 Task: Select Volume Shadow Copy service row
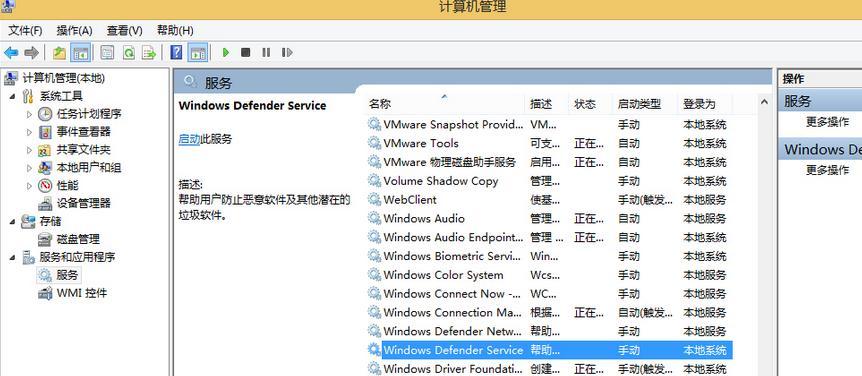click(x=549, y=181)
